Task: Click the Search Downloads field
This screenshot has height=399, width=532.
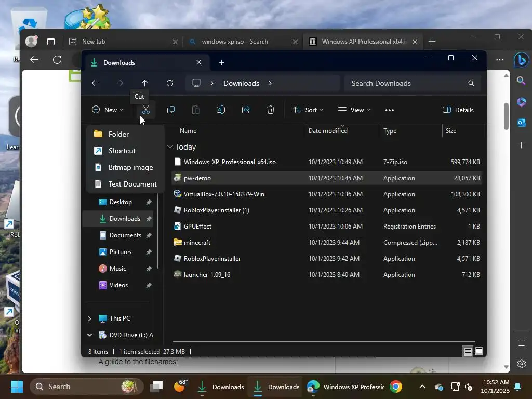Action: pos(412,83)
